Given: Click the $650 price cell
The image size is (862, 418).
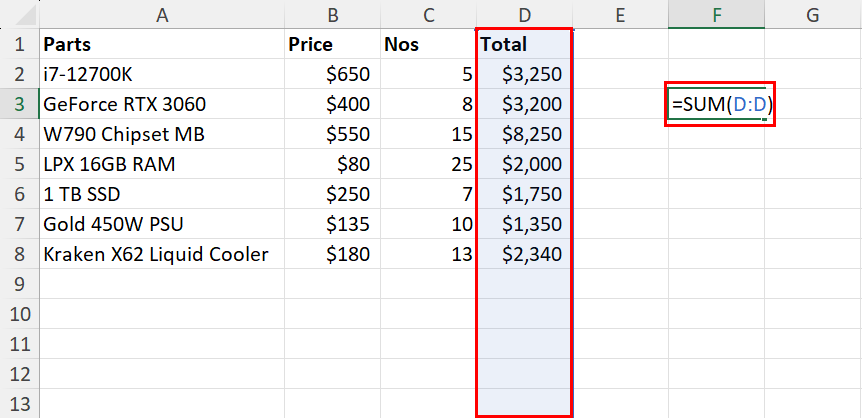Looking at the screenshot, I should (332, 74).
